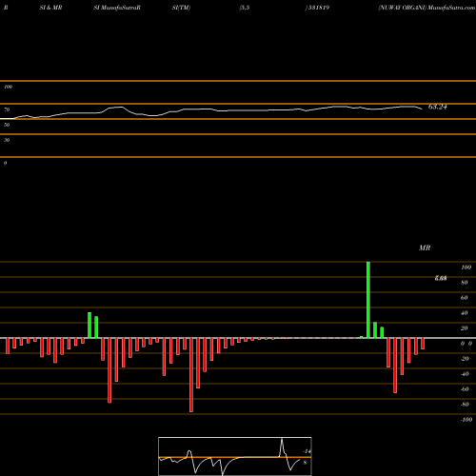Click the (5,5 parameter text in header
The width and height of the screenshot is (476, 476).
pyautogui.click(x=245, y=8)
